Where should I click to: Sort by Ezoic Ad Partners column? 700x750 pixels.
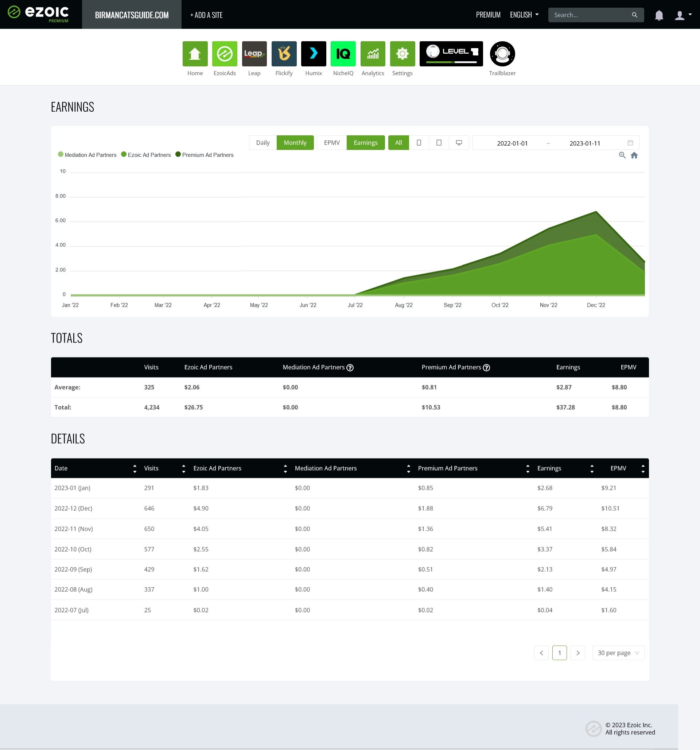[285, 468]
